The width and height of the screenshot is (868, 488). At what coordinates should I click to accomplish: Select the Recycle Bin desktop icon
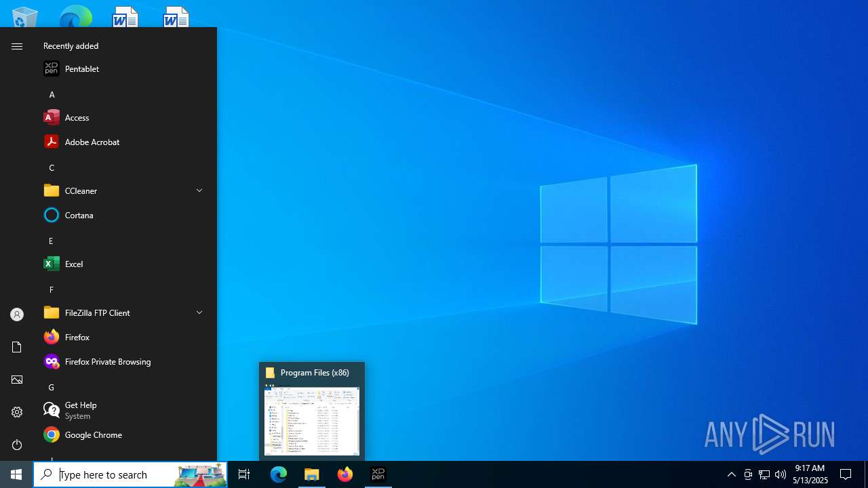pos(24,16)
